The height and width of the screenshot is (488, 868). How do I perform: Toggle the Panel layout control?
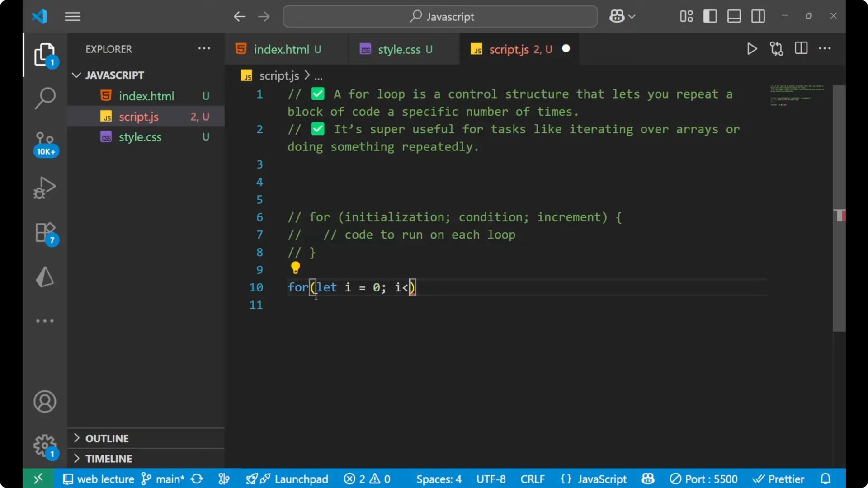coord(733,16)
